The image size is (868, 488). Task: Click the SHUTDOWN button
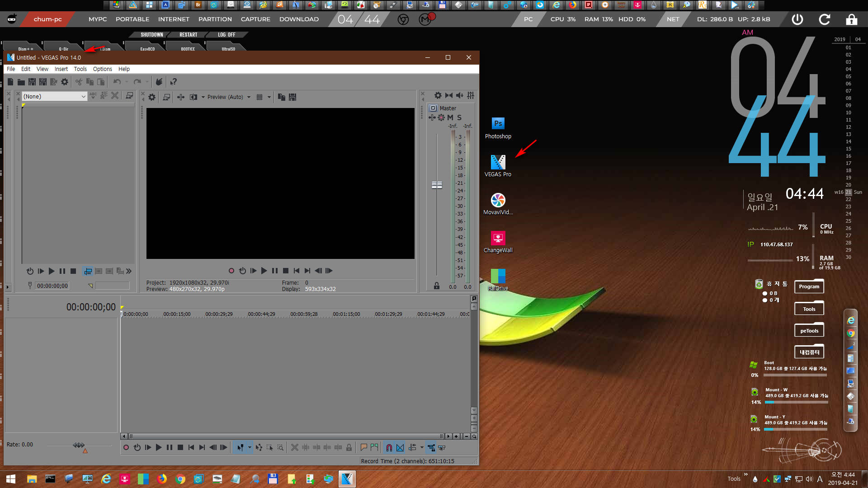[151, 35]
